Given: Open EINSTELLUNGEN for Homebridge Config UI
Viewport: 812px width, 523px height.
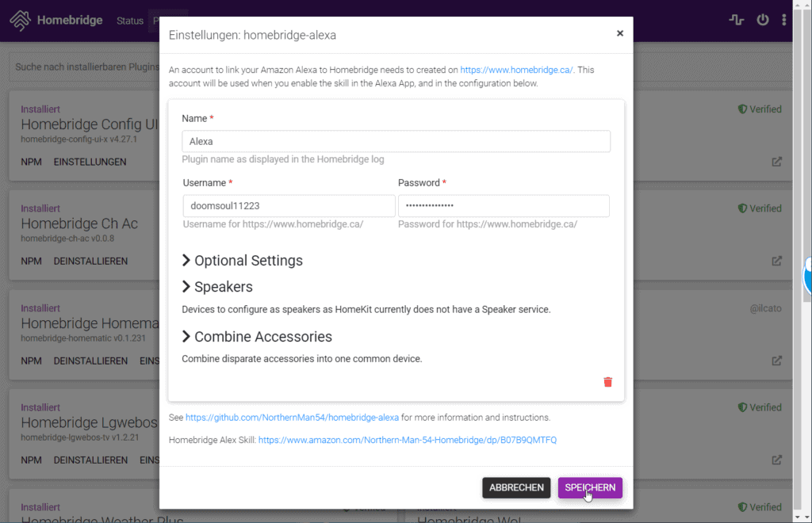Looking at the screenshot, I should (90, 162).
